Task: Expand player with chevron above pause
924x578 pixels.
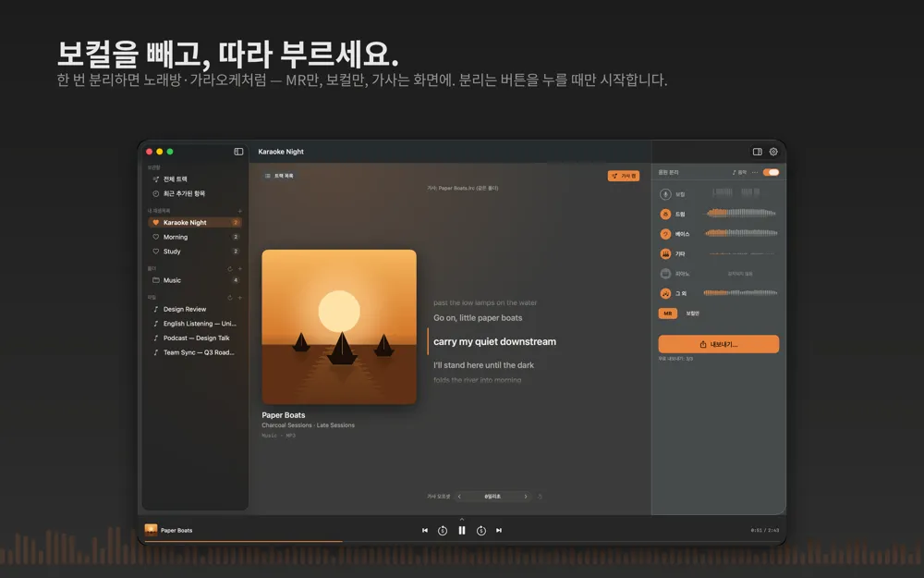Action: (x=462, y=519)
